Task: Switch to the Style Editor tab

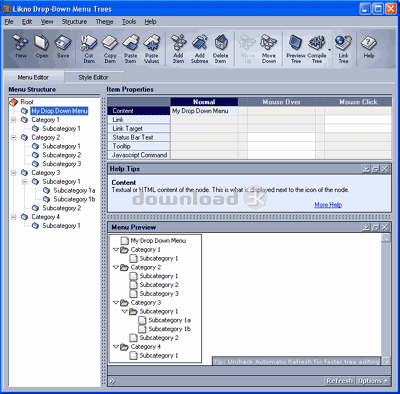Action: coord(93,77)
